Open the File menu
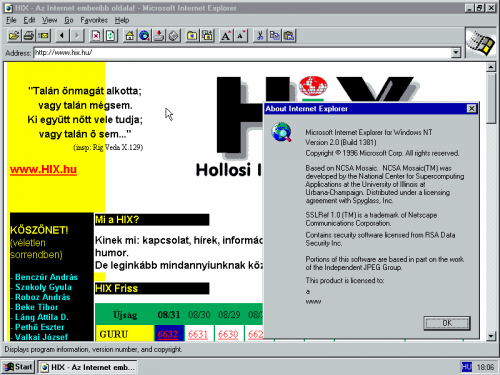Viewport: 500px width, 375px height. point(11,20)
